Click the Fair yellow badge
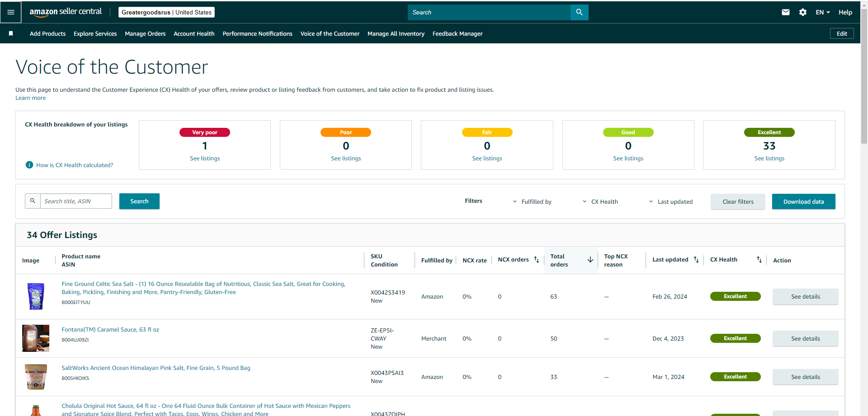The width and height of the screenshot is (868, 416). pyautogui.click(x=487, y=132)
